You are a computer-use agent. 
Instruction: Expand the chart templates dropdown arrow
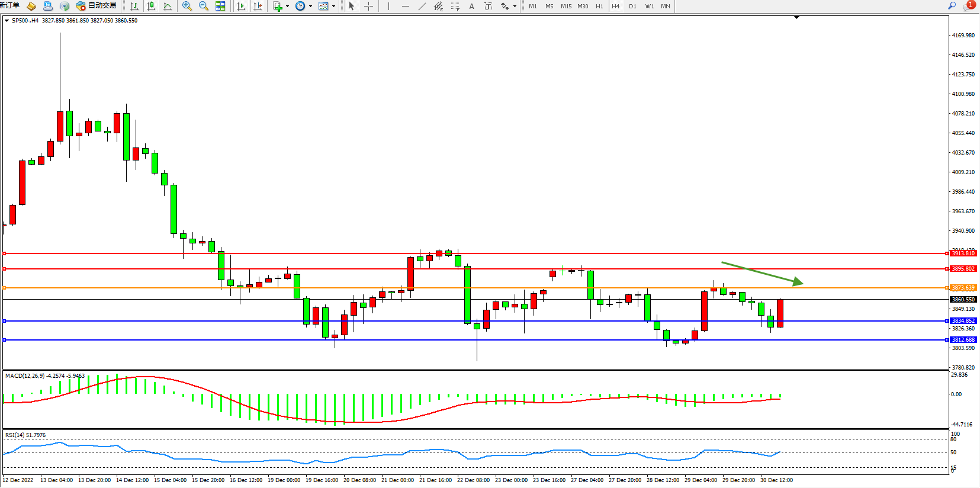pyautogui.click(x=334, y=7)
